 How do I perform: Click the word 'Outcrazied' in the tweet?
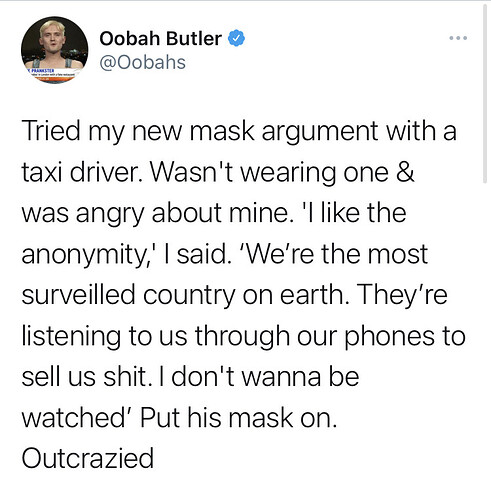point(88,458)
